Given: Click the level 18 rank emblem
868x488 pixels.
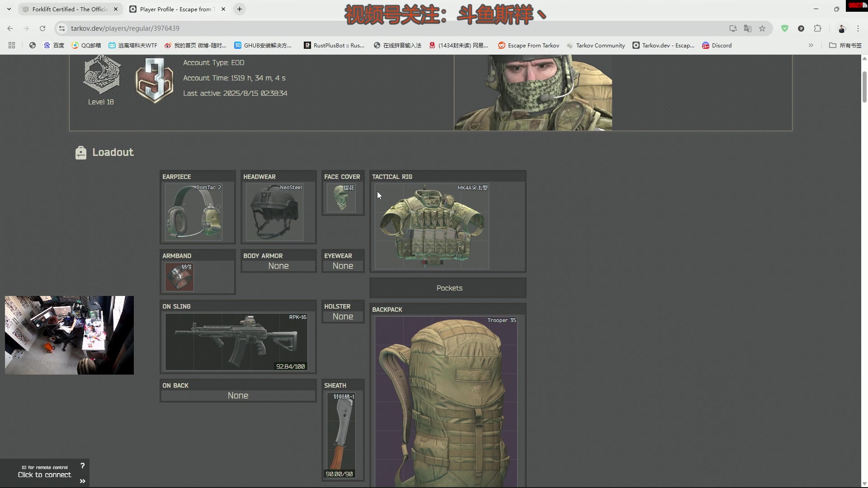Looking at the screenshot, I should pos(101,75).
